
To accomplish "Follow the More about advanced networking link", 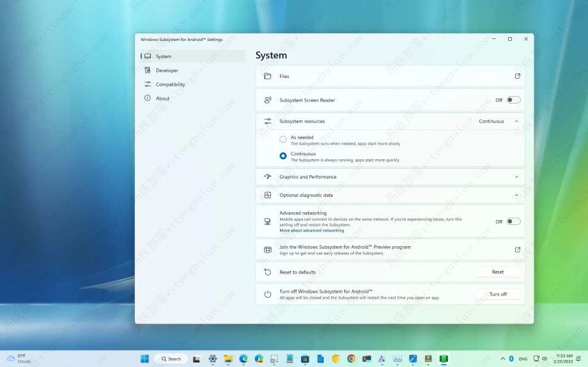I will click(x=311, y=230).
